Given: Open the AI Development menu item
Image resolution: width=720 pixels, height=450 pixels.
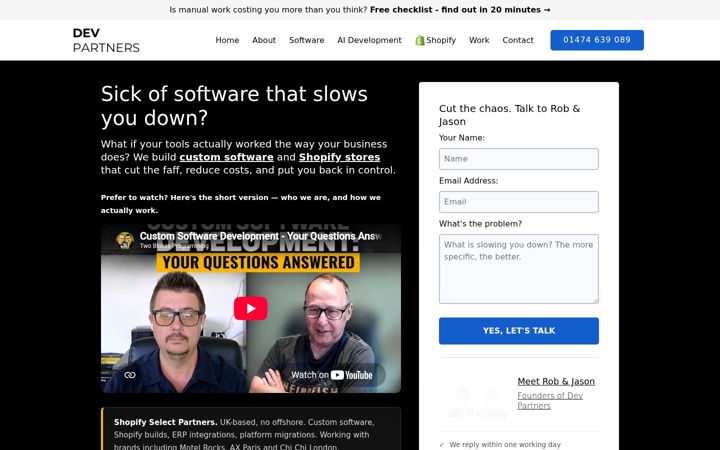Looking at the screenshot, I should point(369,40).
